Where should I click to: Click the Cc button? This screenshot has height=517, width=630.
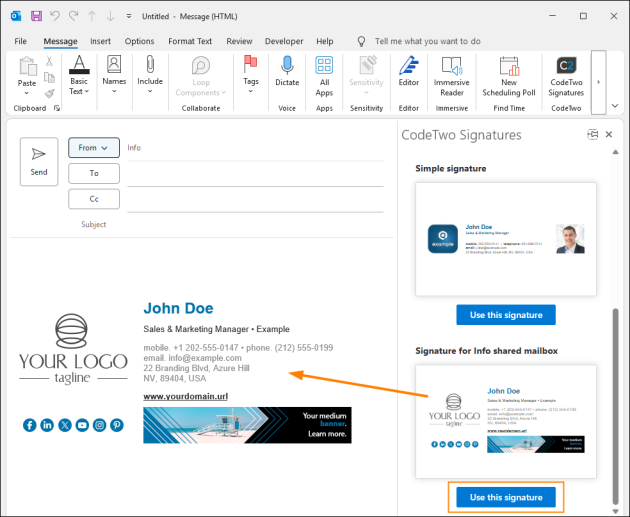pos(94,199)
